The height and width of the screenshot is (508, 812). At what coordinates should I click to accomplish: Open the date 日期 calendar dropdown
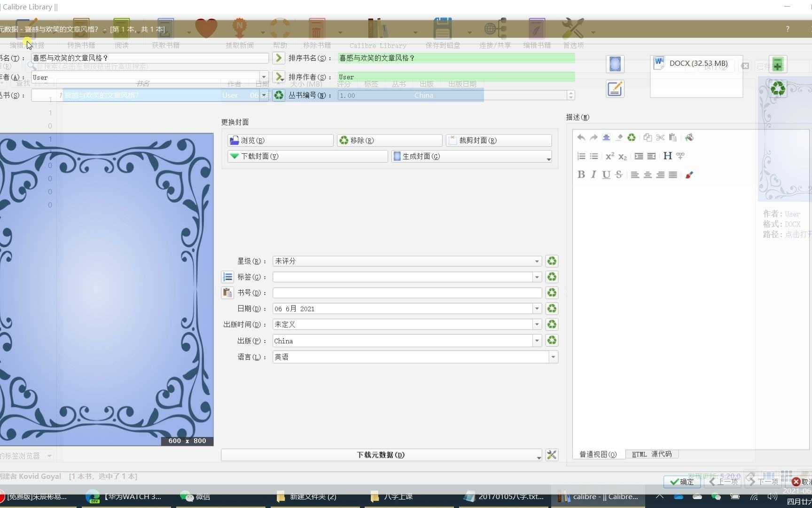point(537,309)
